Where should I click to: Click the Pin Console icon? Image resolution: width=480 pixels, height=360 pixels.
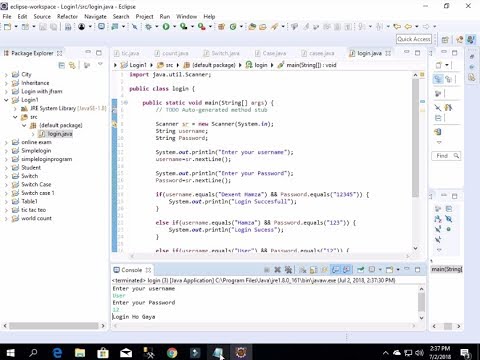(x=360, y=270)
